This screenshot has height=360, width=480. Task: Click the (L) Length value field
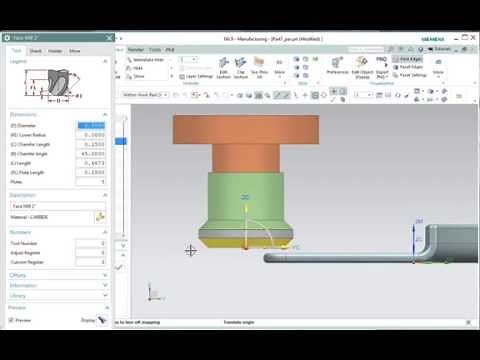[91, 163]
